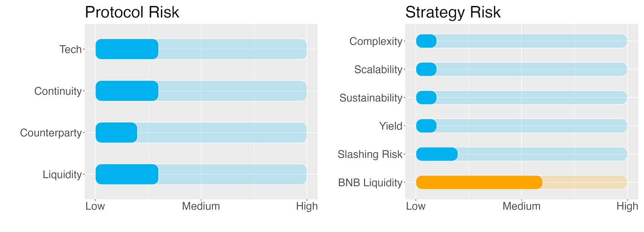
Task: Click the BNB Liquidity axis label
Action: pos(370,183)
